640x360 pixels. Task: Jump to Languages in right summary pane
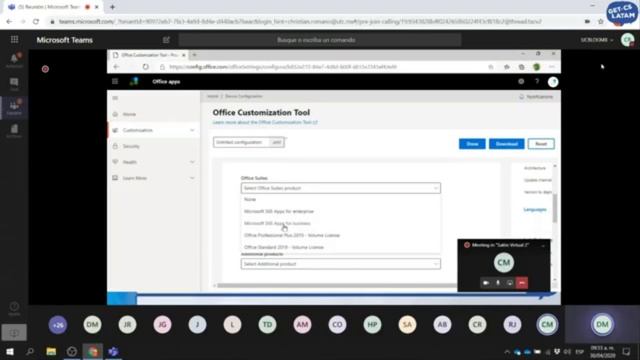[x=535, y=209]
